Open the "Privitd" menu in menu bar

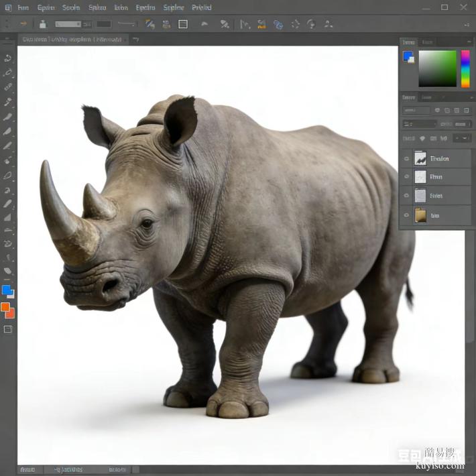click(201, 7)
